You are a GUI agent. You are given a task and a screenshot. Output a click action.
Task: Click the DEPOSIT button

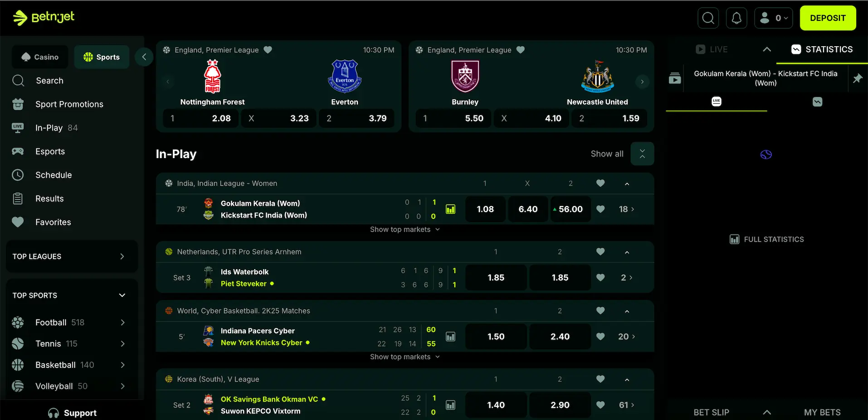click(828, 18)
